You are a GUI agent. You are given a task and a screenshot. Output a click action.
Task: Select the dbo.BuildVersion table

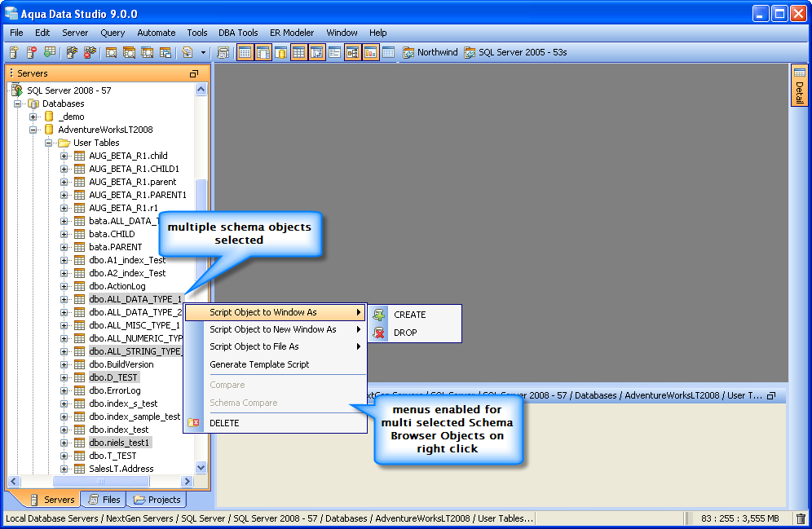(x=121, y=364)
